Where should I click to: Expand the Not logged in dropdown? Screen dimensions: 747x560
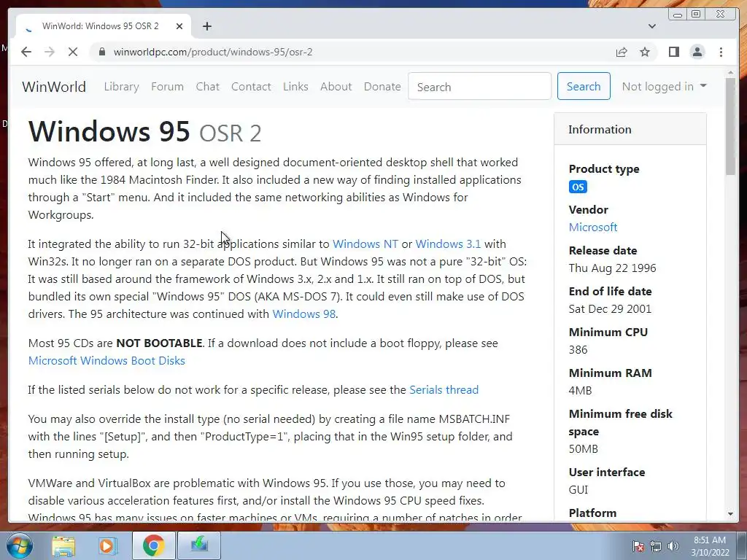pos(664,87)
